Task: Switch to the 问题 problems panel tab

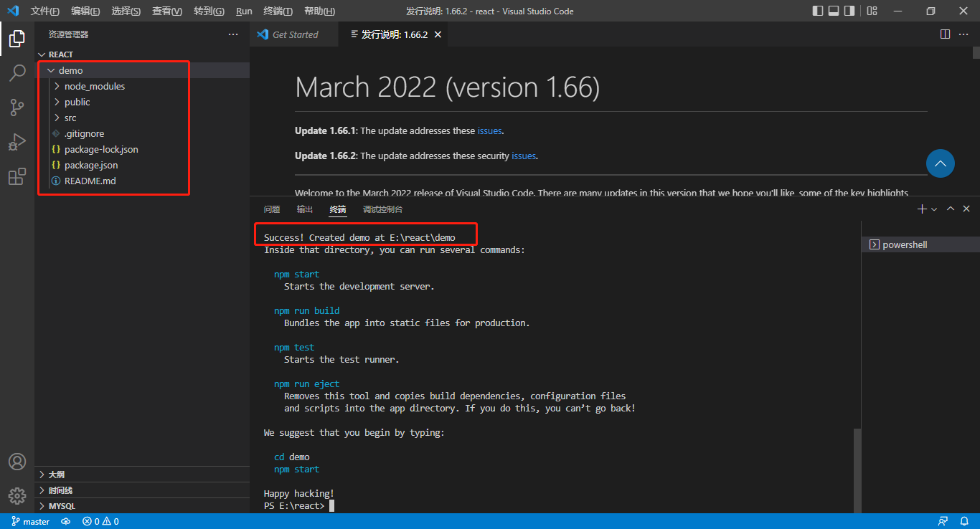Action: click(x=272, y=209)
